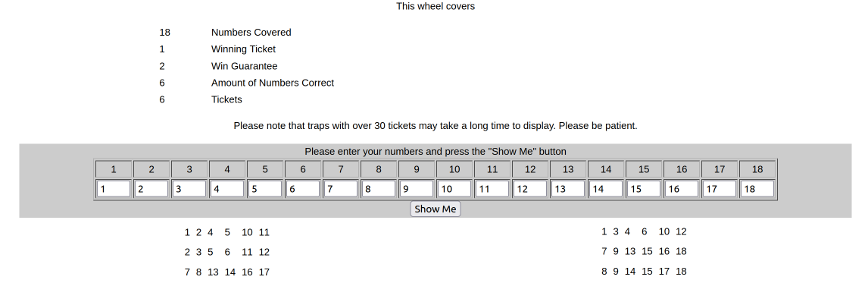Screen dimensions: 868x283
Task: Click the Show Me button
Action: click(x=435, y=209)
